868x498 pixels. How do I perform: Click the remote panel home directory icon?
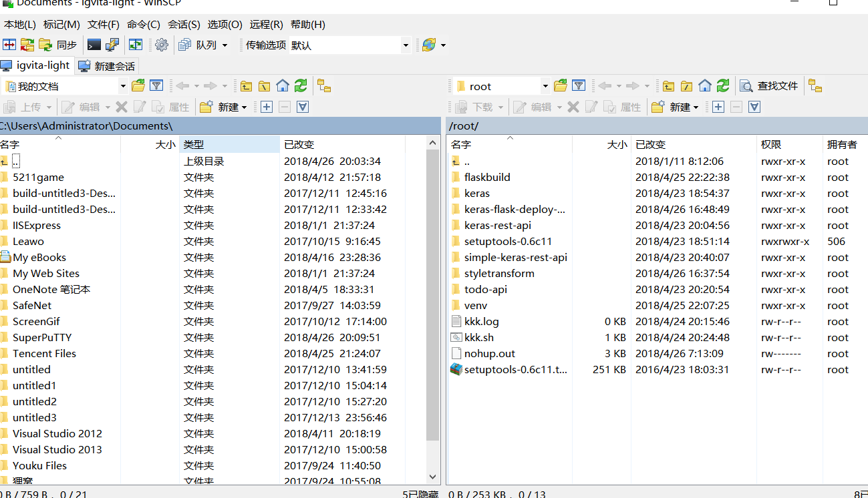pyautogui.click(x=705, y=85)
